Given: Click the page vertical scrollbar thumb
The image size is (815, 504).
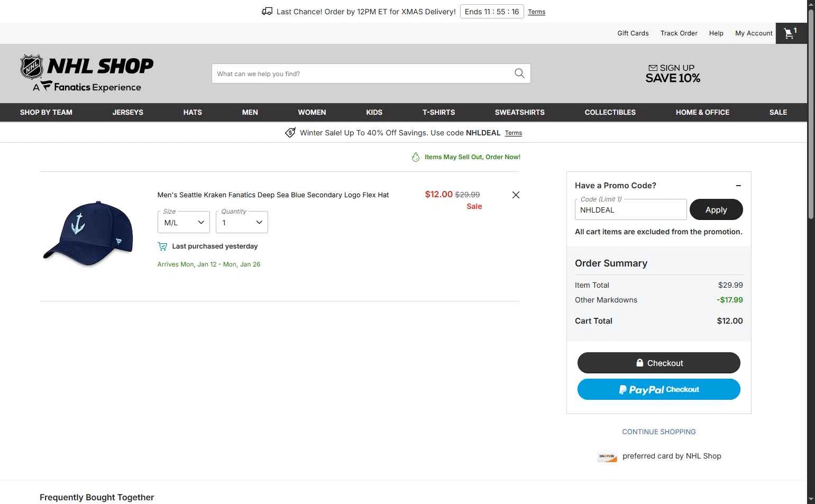Looking at the screenshot, I should coord(811,114).
